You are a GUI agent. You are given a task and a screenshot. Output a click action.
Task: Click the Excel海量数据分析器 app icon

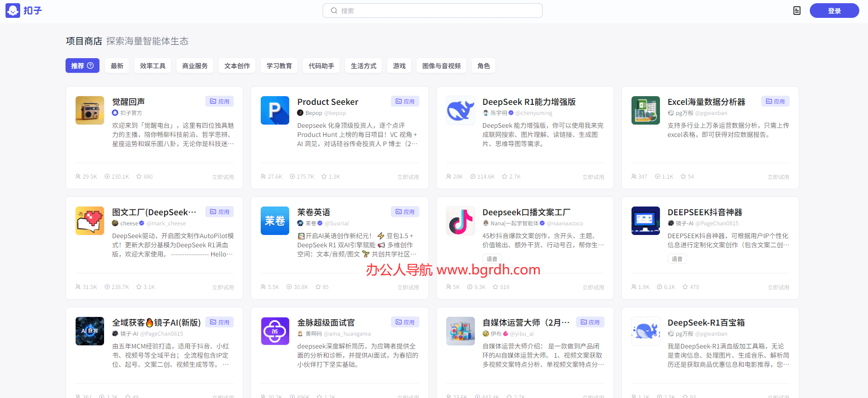pos(646,110)
